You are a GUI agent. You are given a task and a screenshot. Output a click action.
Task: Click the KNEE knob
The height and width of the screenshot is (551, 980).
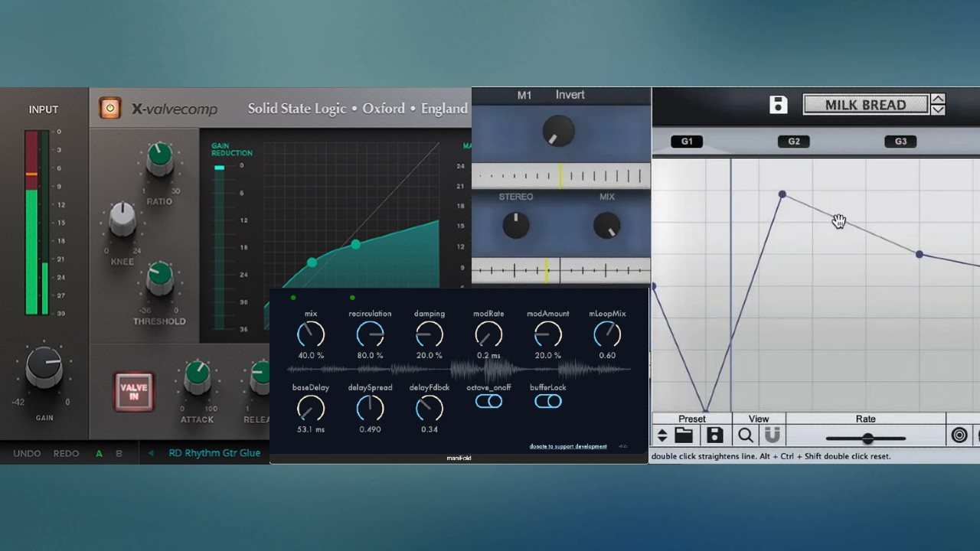click(122, 220)
